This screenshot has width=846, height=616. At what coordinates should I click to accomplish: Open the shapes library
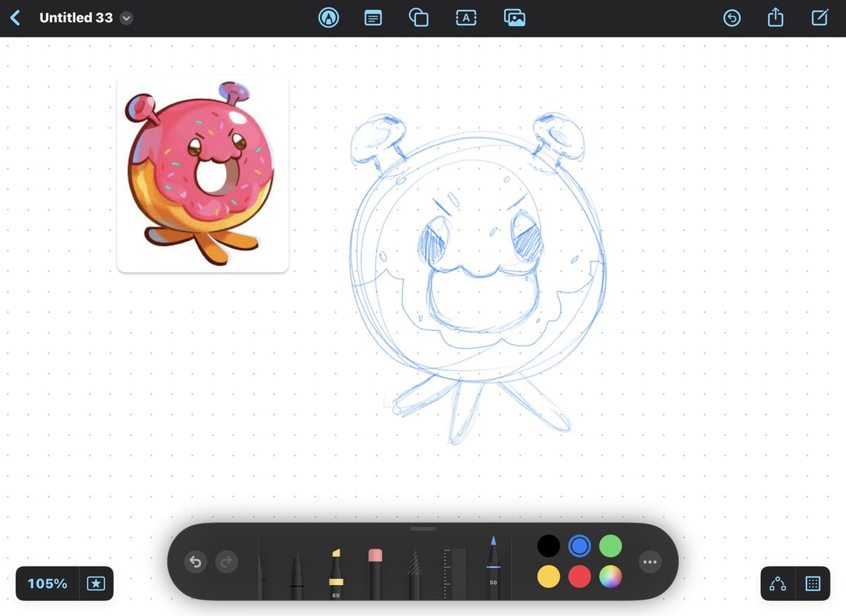click(x=419, y=18)
